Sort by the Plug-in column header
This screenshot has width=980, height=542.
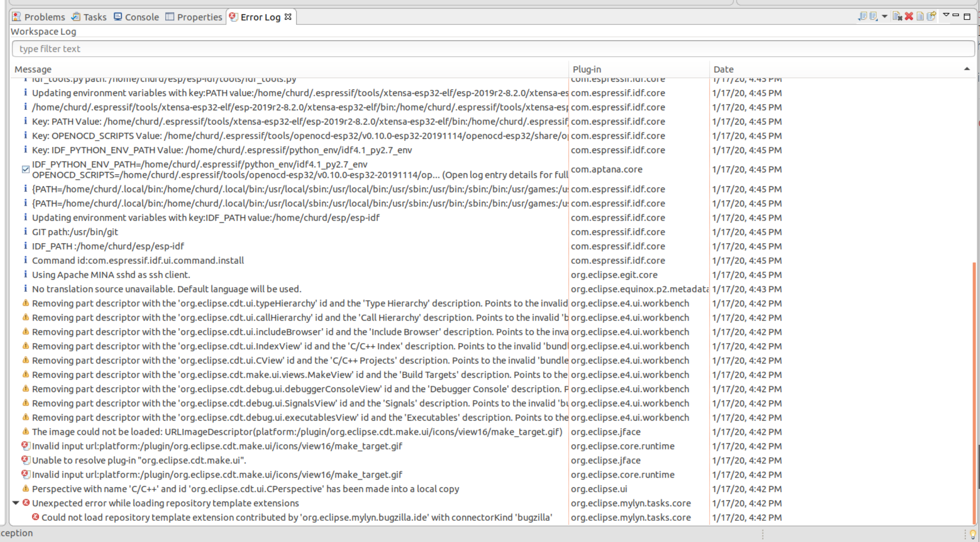pyautogui.click(x=639, y=69)
